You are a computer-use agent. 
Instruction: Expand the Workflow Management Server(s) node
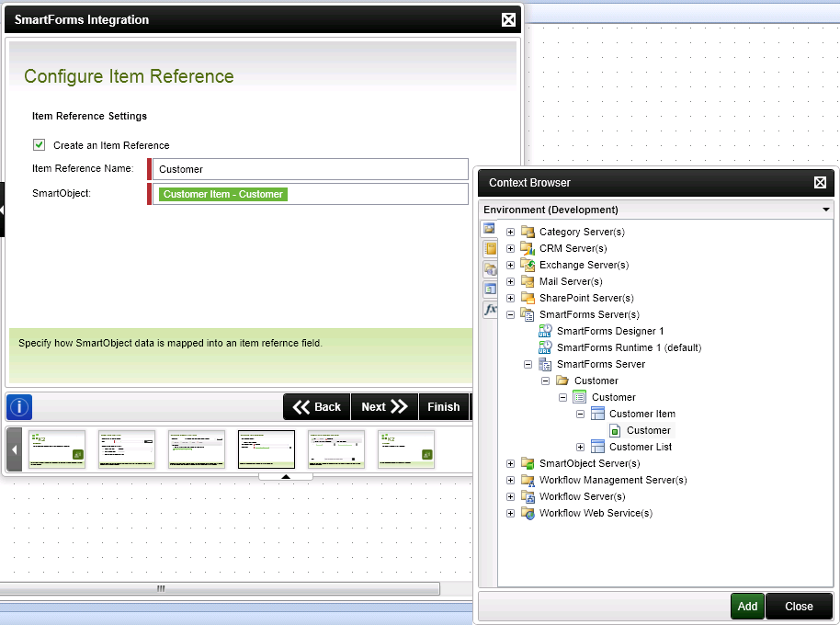[x=511, y=481]
